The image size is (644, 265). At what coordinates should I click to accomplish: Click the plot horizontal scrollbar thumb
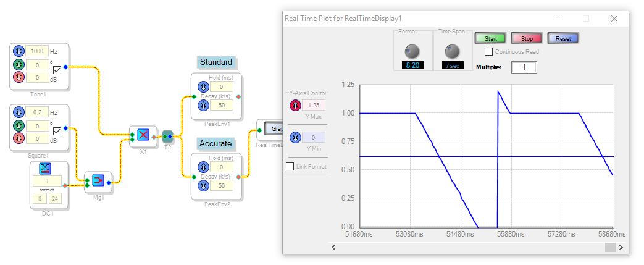610,247
